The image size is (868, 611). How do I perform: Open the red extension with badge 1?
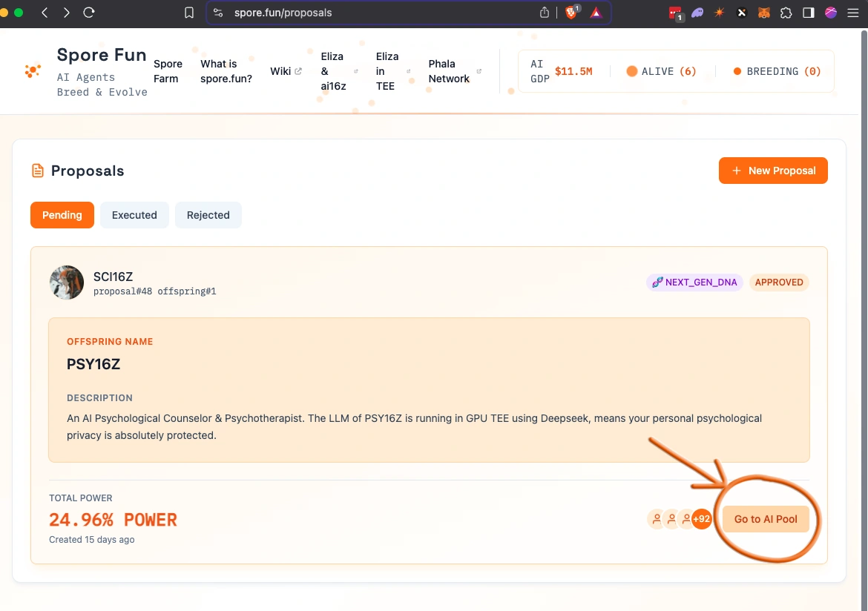(x=675, y=13)
